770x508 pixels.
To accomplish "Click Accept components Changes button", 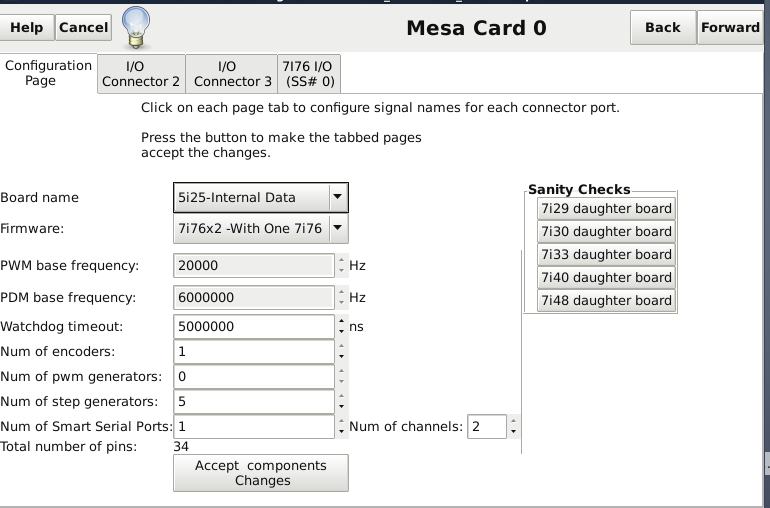I will click(x=261, y=473).
